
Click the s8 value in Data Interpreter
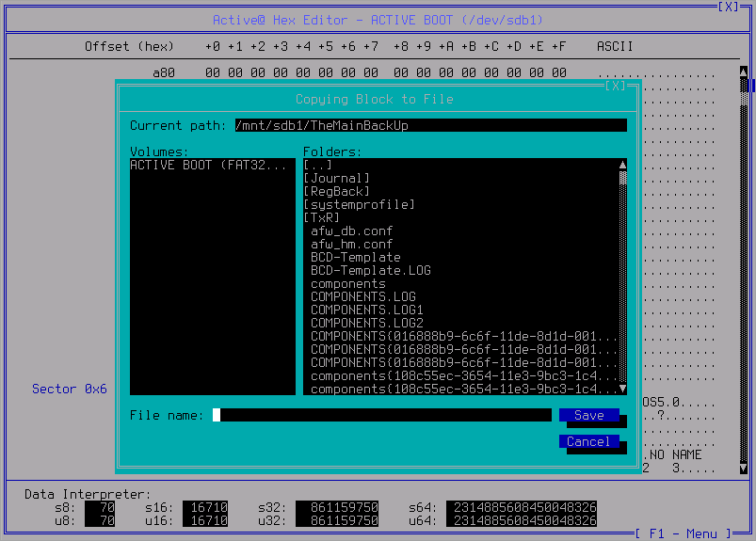tap(99, 507)
